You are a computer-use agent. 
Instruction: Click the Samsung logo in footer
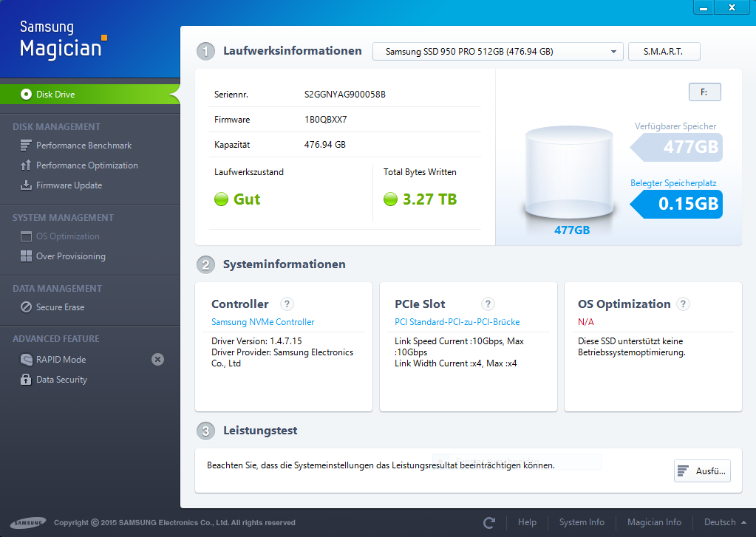point(28,522)
